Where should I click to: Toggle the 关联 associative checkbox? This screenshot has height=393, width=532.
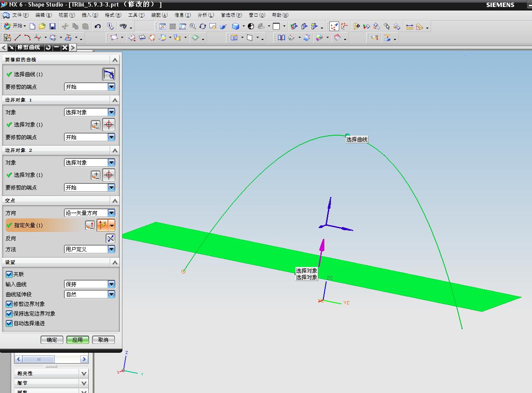(9, 274)
